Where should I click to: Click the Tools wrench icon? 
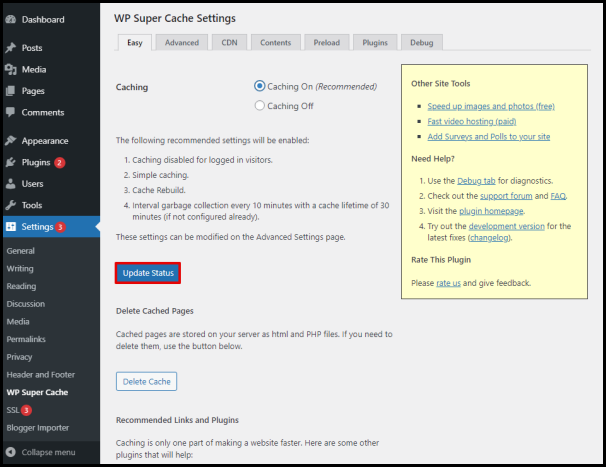11,205
